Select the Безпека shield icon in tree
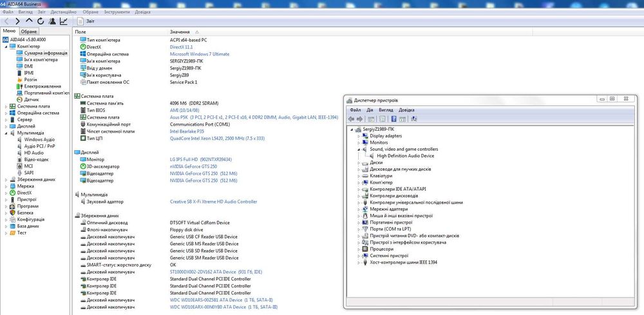644x315 pixels. 13,213
